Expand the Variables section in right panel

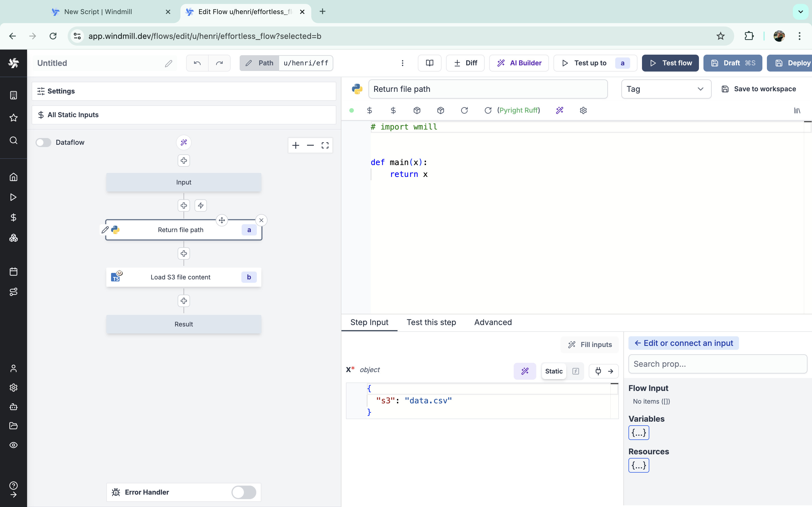click(638, 432)
